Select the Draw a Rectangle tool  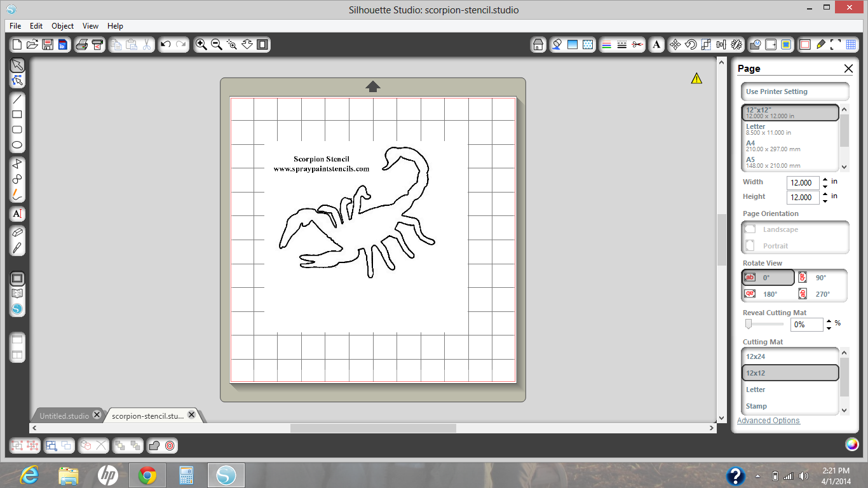click(x=17, y=114)
